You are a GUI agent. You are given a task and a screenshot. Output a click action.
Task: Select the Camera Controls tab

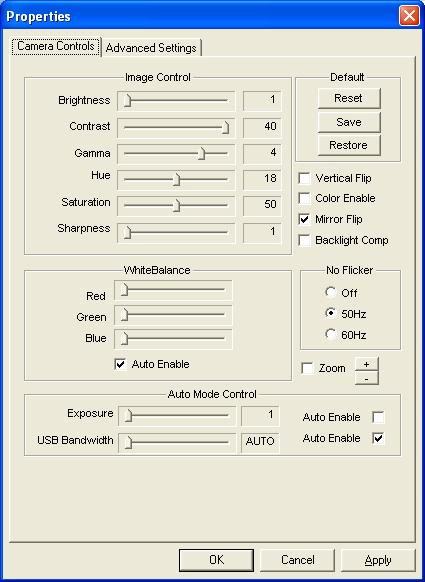(x=56, y=46)
